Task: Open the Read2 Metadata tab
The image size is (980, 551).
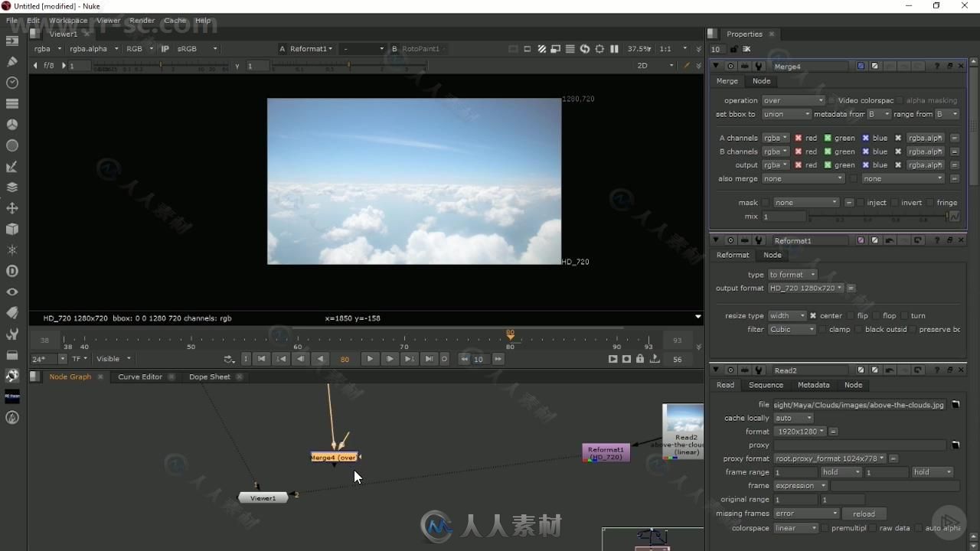Action: (813, 385)
